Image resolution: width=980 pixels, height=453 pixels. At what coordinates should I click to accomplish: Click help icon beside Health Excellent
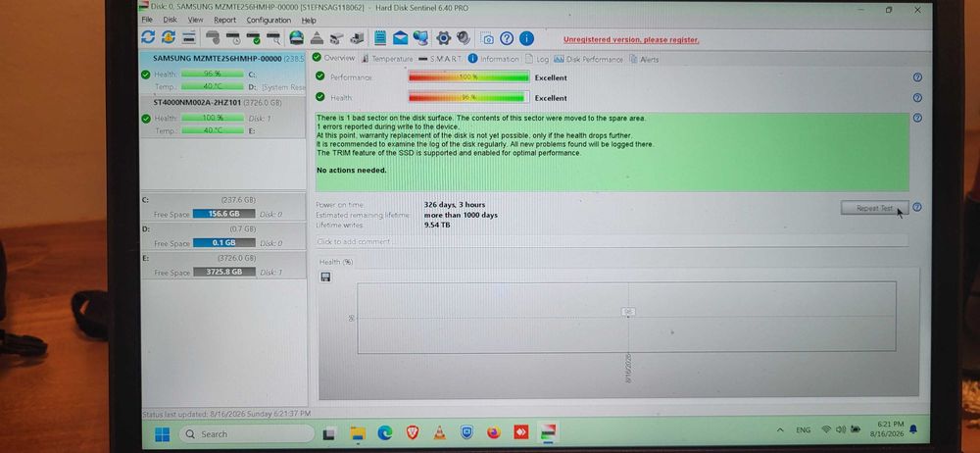click(x=917, y=98)
